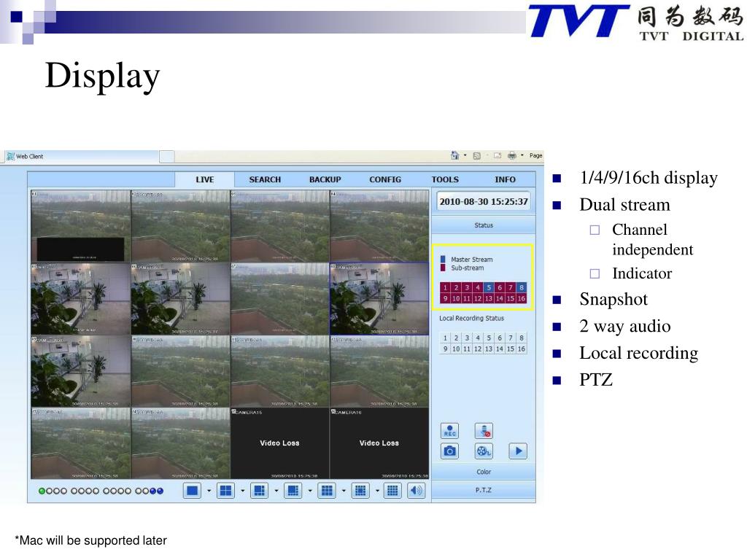
Task: Click browser print icon
Action: [512, 156]
